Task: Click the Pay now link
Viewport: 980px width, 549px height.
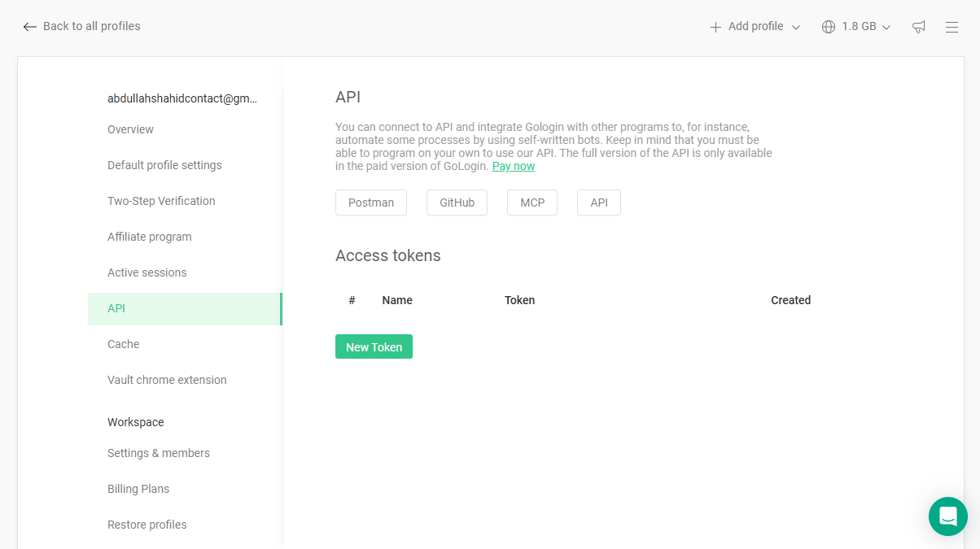Action: click(x=513, y=165)
